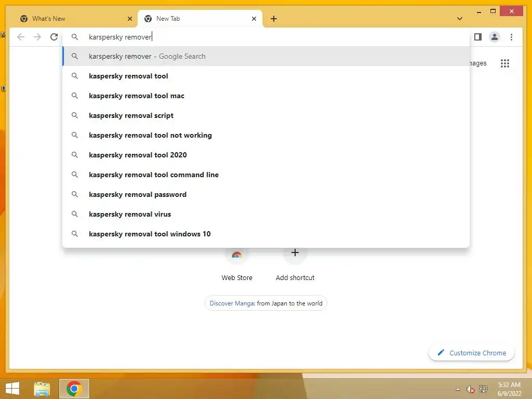Click magnifier icon in the address bar
The height and width of the screenshot is (399, 532).
click(75, 37)
